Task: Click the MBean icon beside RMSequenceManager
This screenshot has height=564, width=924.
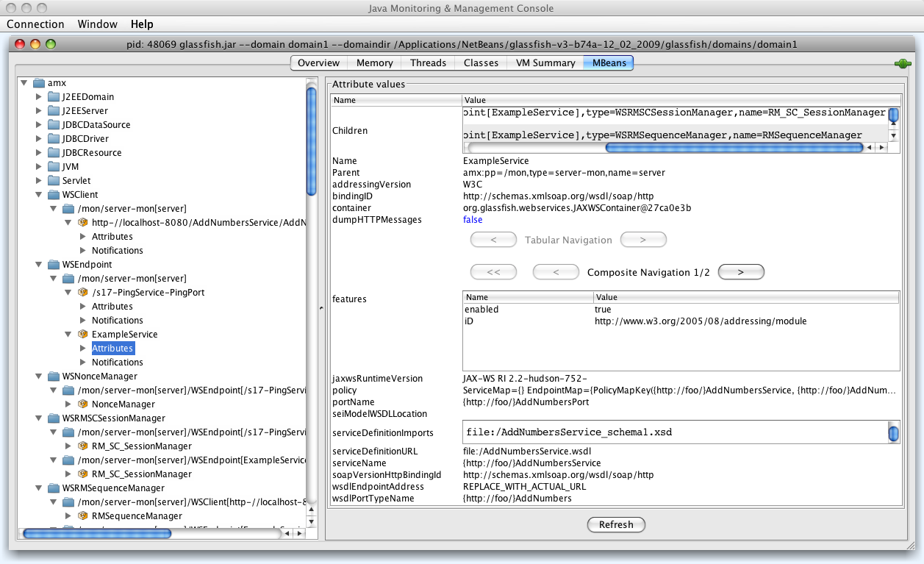Action: (x=82, y=516)
